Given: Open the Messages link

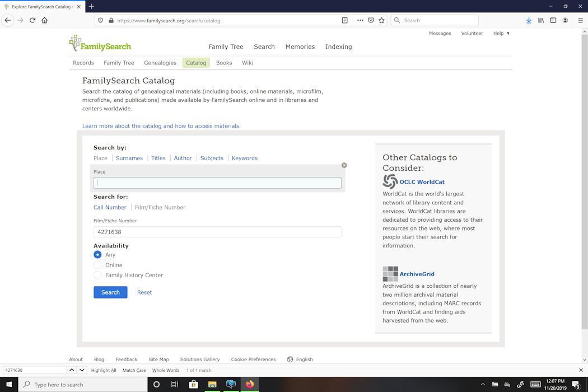Looking at the screenshot, I should point(440,34).
